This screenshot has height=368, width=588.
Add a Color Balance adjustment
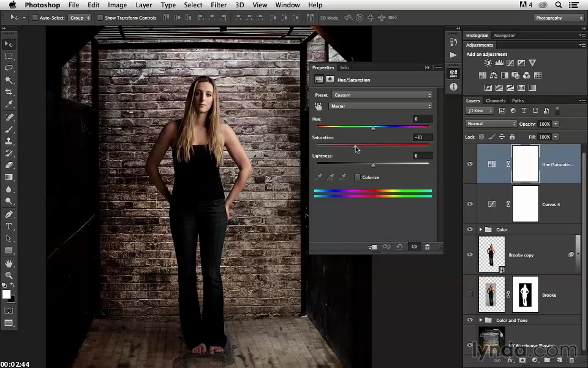point(494,75)
